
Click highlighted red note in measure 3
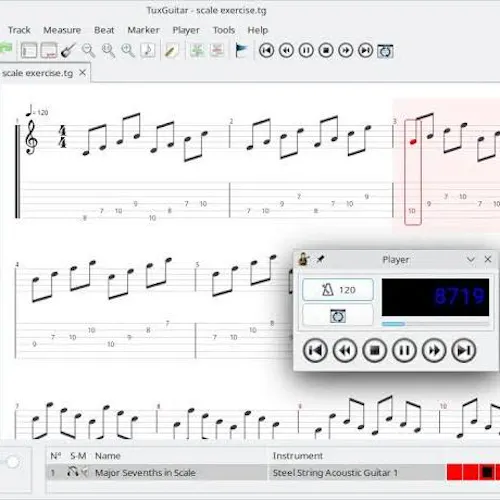coord(413,142)
